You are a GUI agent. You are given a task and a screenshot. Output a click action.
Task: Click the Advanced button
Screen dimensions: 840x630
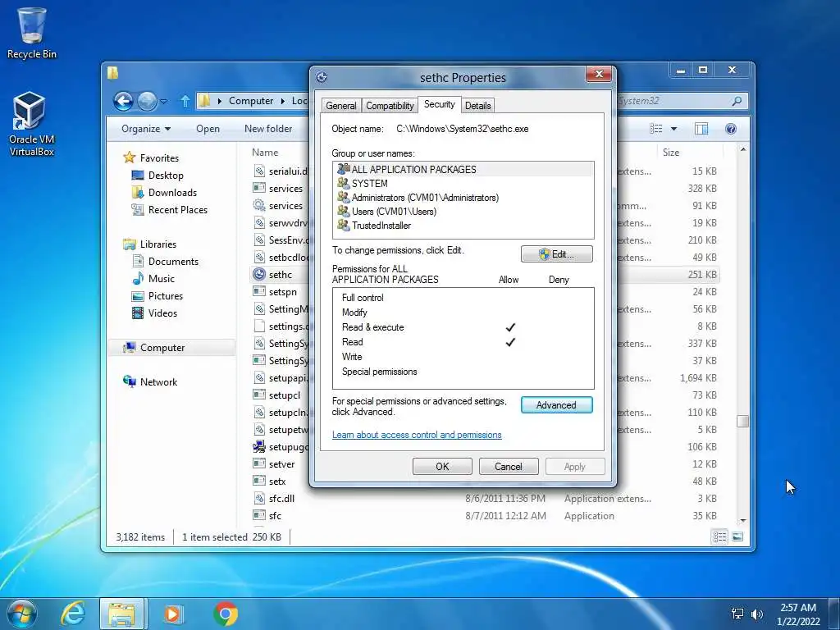[x=557, y=405]
